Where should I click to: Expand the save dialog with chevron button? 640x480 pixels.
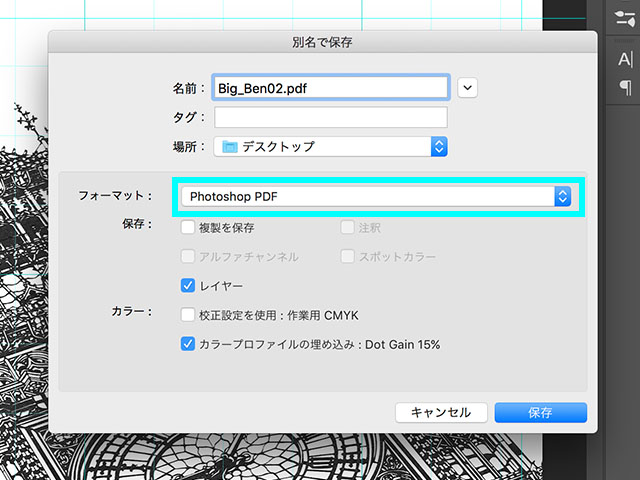click(467, 88)
